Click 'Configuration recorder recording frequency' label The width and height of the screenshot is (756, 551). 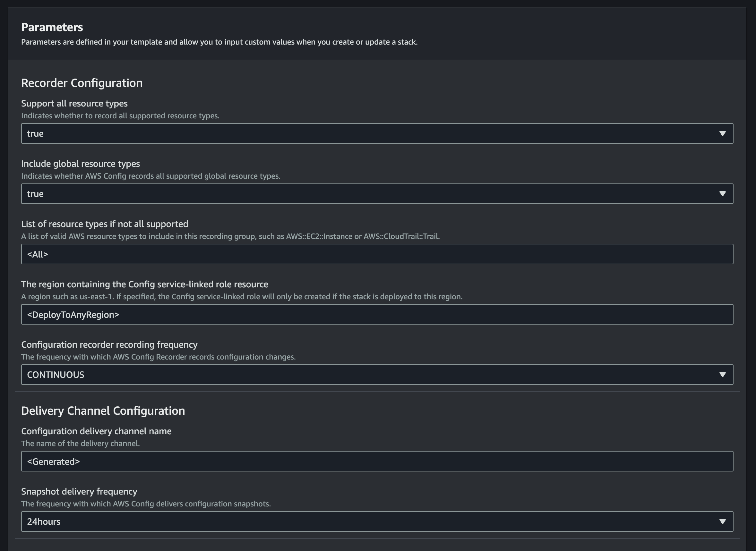click(x=109, y=344)
